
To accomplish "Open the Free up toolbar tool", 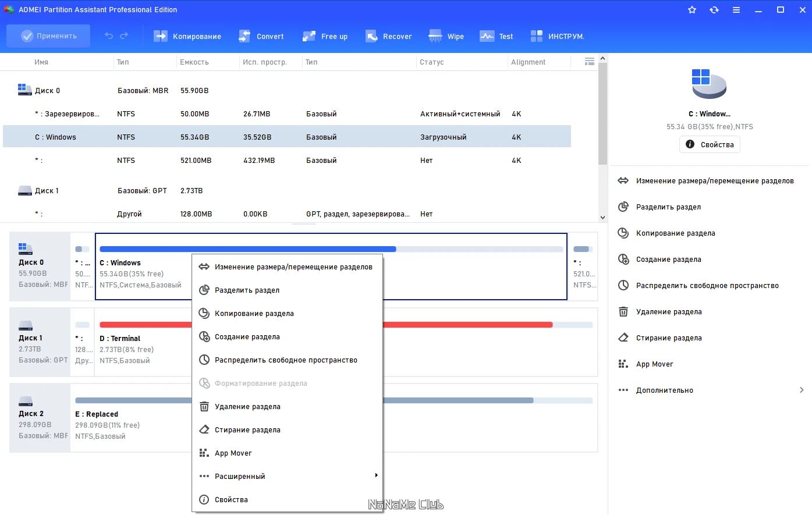I will click(x=325, y=36).
